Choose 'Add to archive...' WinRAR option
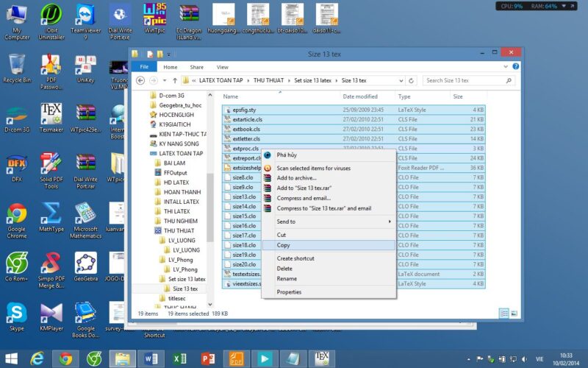588x368 pixels. coord(296,178)
